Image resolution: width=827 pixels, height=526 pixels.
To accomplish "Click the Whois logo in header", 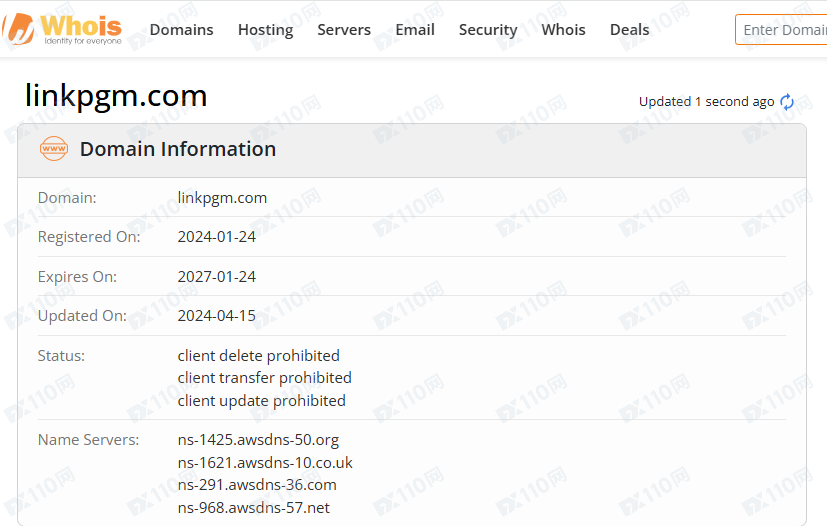I will click(x=64, y=29).
